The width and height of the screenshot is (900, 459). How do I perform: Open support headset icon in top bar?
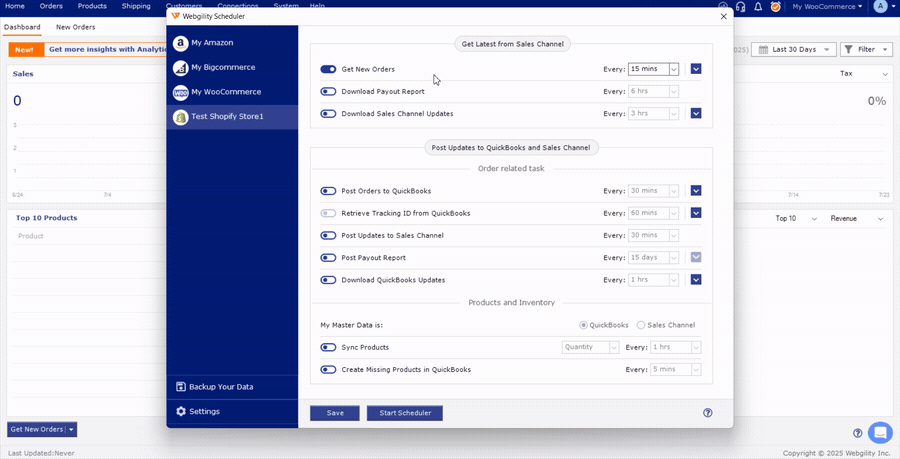click(740, 6)
